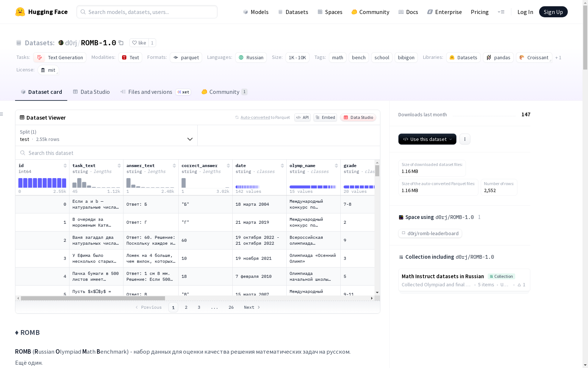Click the Croissant library tag
Viewport: 588px width, 368px height.
pos(534,57)
